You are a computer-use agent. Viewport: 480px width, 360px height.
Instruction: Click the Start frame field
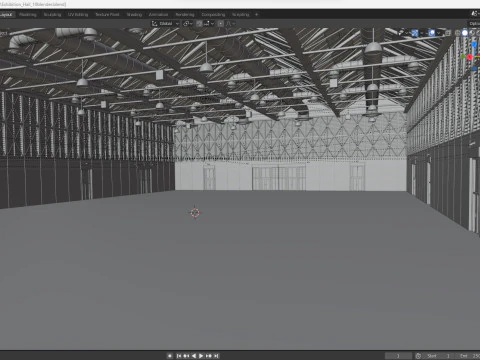[x=438, y=356]
